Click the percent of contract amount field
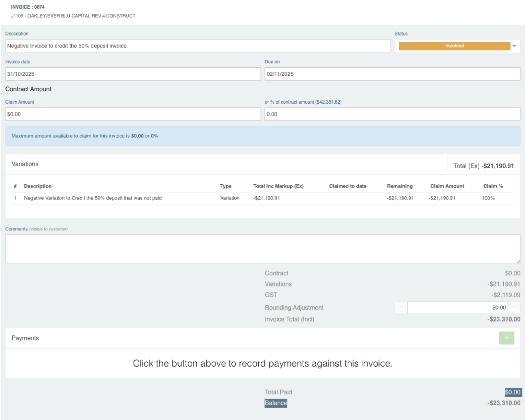525x420 pixels. point(392,114)
